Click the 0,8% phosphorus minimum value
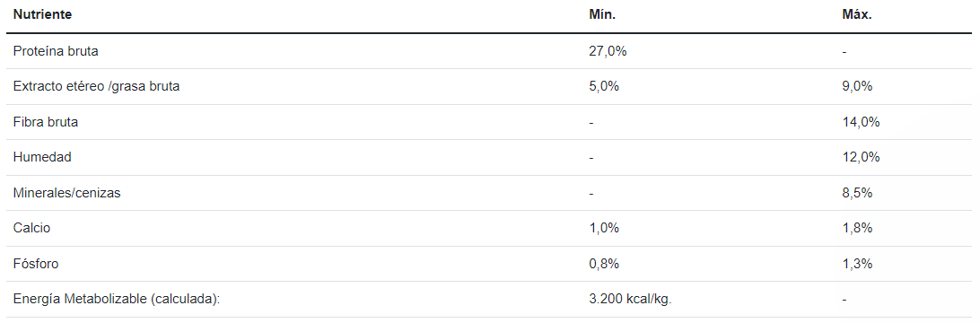The height and width of the screenshot is (323, 980). tap(604, 265)
